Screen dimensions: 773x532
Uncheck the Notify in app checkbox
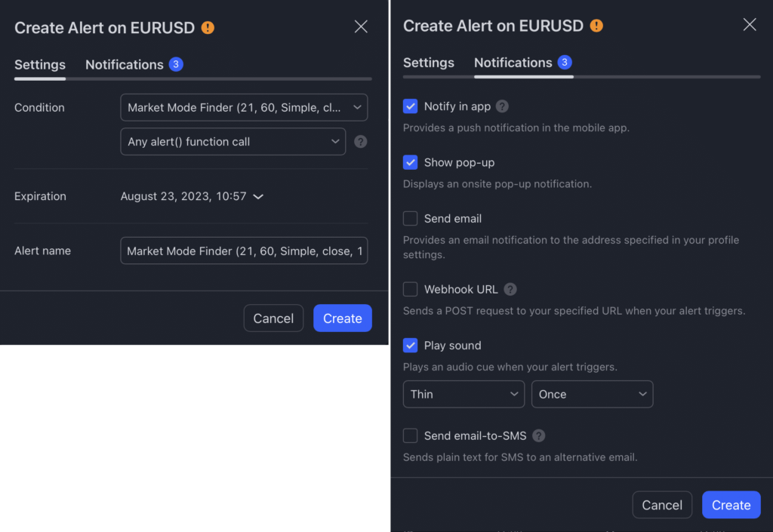[411, 106]
